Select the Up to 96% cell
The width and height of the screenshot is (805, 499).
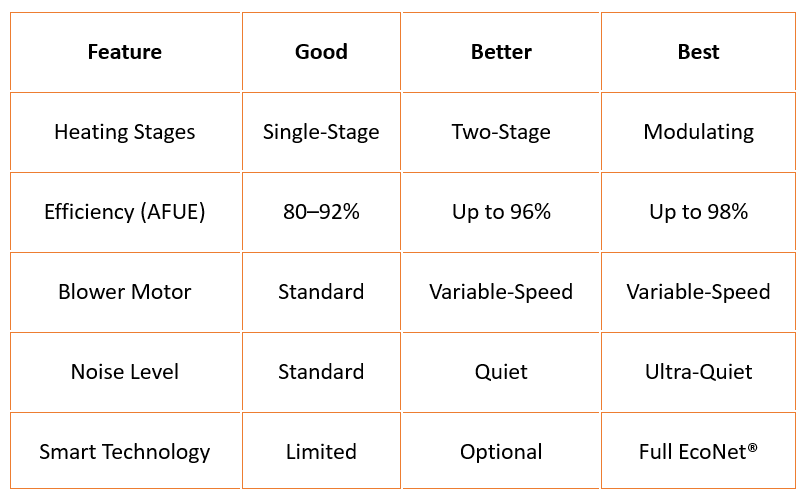pyautogui.click(x=501, y=212)
